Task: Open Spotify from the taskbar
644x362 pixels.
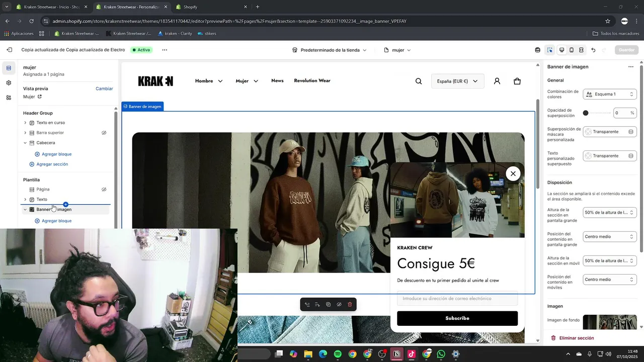Action: tap(338, 354)
